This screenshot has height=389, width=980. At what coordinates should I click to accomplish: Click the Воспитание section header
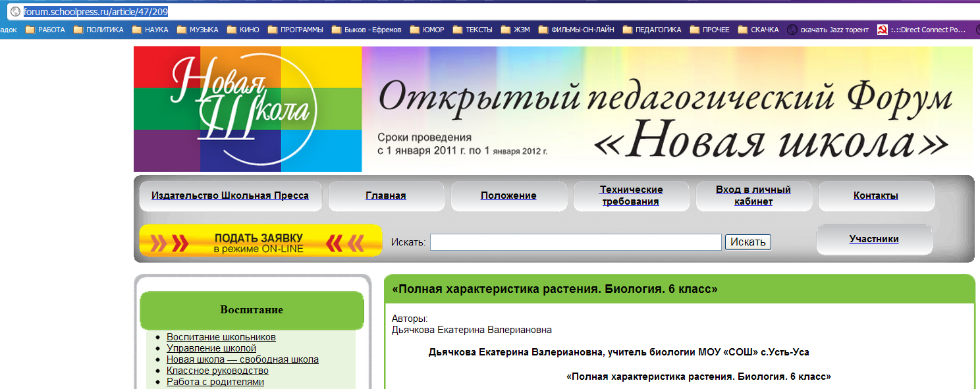[x=252, y=310]
